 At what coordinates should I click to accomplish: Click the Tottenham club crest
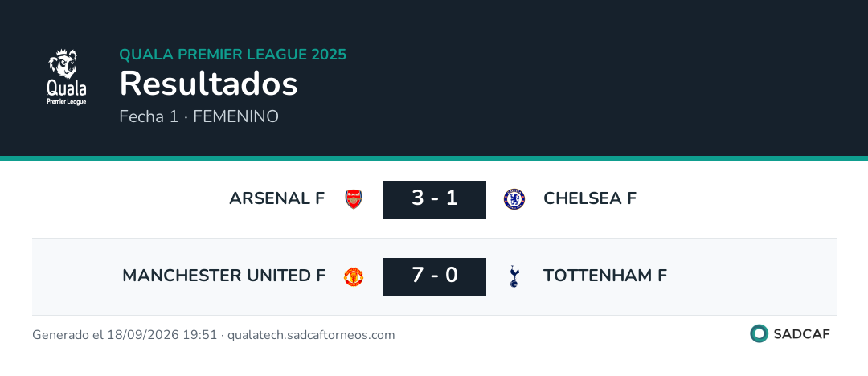point(514,276)
